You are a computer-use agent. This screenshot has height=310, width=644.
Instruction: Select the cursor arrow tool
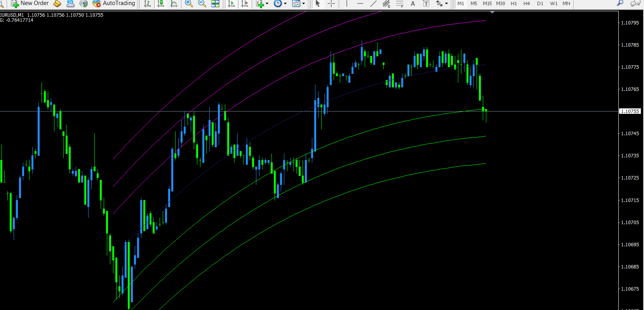coord(318,3)
